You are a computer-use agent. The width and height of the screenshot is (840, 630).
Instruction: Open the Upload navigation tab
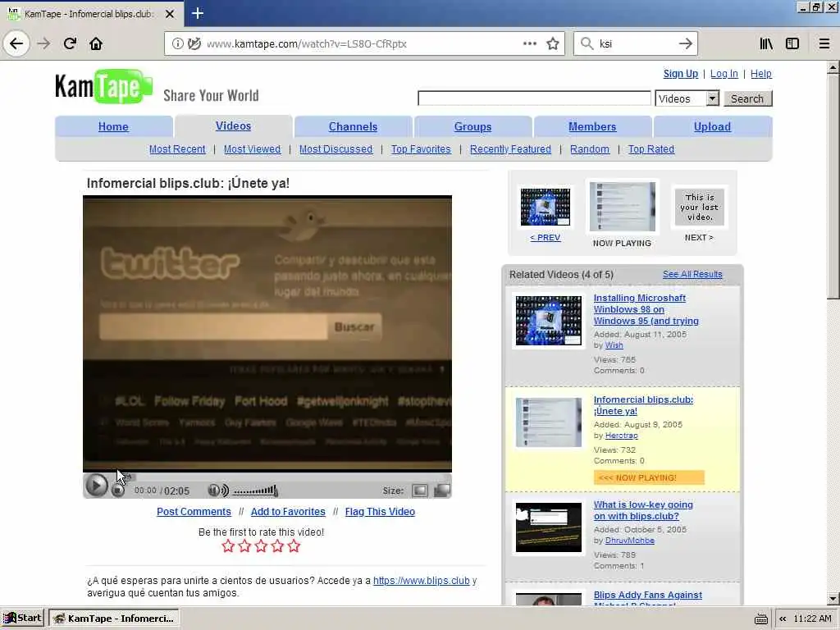click(712, 127)
